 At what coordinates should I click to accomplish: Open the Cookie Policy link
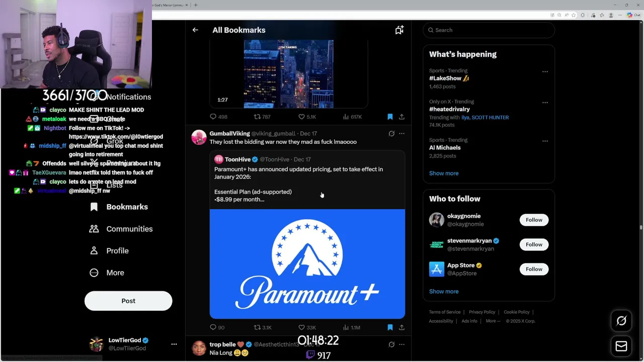517,312
